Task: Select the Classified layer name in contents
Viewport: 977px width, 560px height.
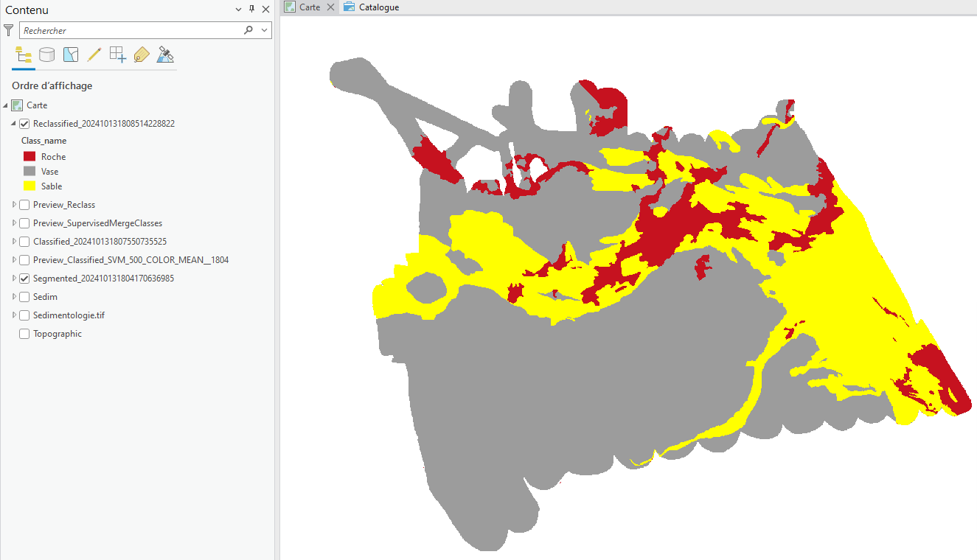Action: pos(100,242)
